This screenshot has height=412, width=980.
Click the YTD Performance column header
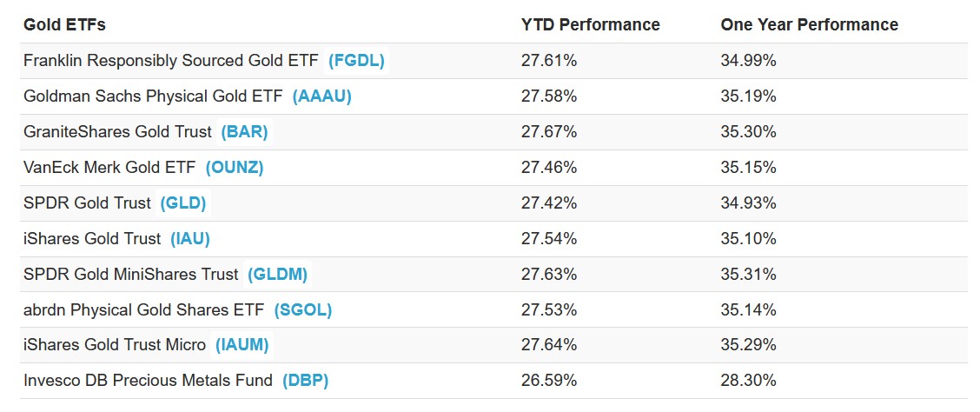click(588, 24)
